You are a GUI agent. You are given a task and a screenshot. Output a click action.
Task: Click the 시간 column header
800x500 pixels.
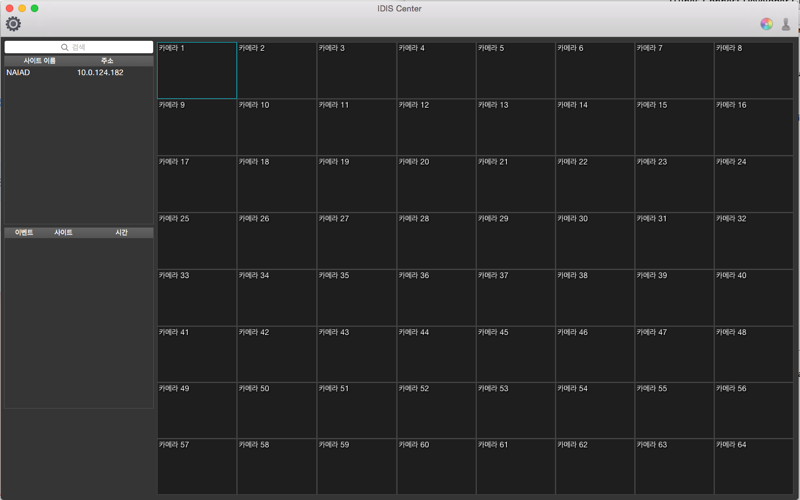121,233
